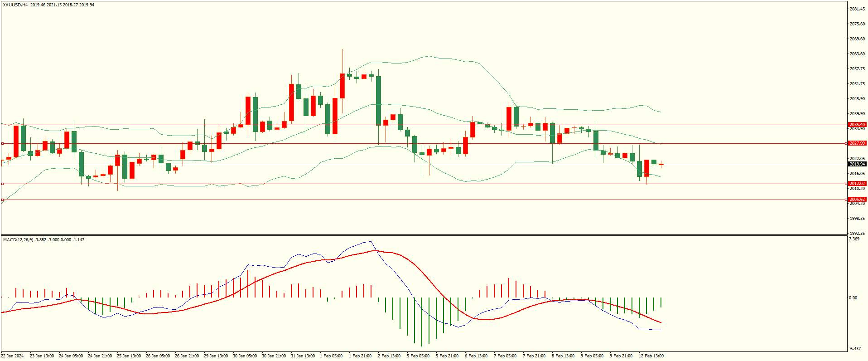
Task: Click the 0.00 level on MACD scale
Action: point(853,298)
